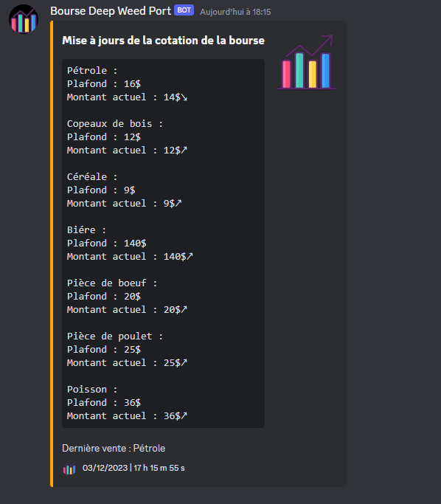Click the upward arrow beside Céréale 9$
Image resolution: width=441 pixels, height=504 pixels.
(x=178, y=203)
